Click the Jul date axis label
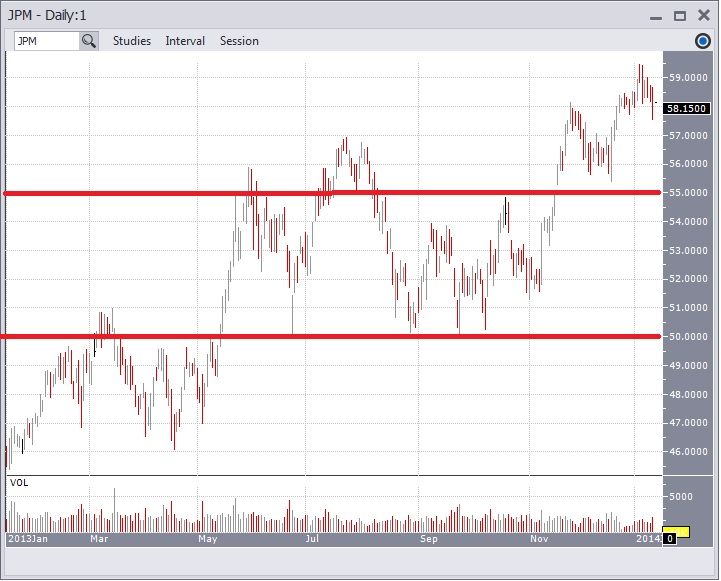 click(312, 539)
